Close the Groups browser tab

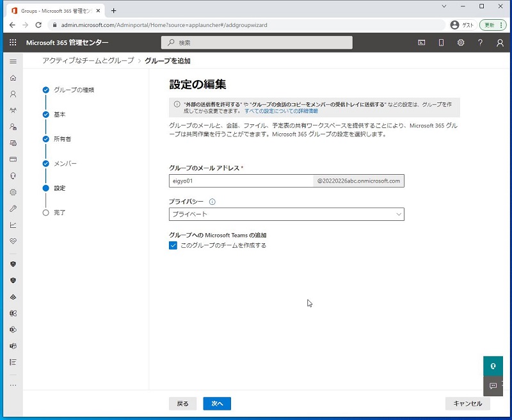[x=98, y=11]
